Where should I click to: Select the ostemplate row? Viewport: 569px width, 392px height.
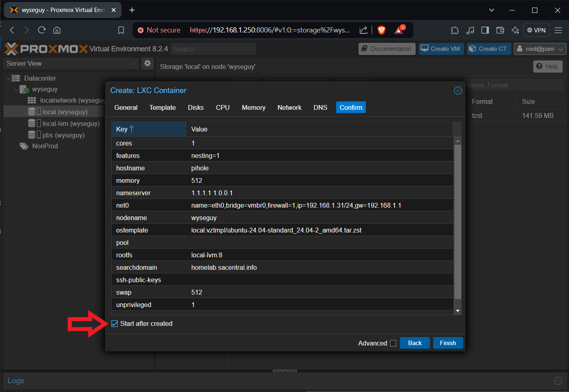[x=282, y=230]
